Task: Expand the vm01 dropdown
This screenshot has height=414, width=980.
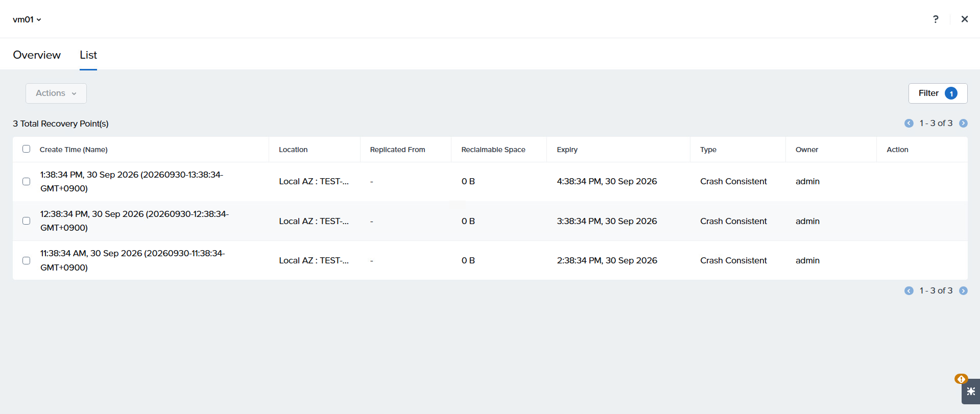Action: [27, 19]
